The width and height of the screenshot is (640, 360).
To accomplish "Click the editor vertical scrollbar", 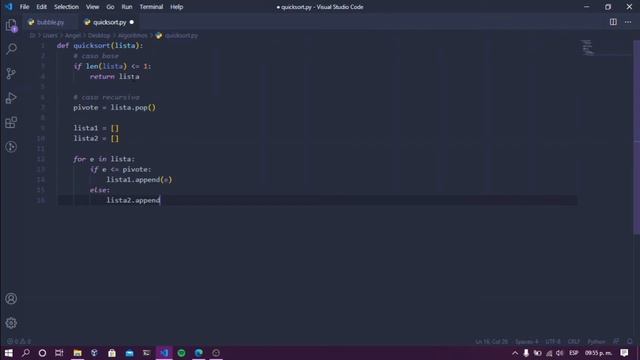I will point(636,137).
